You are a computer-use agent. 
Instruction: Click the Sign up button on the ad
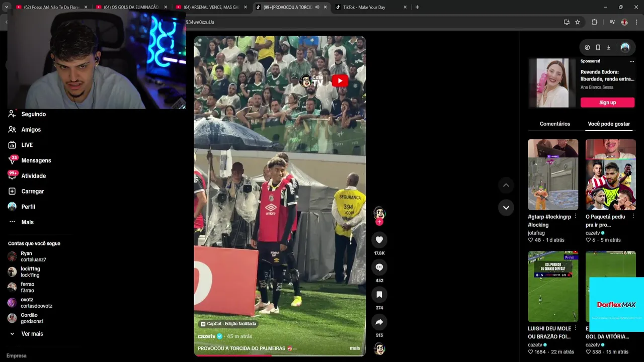[607, 103]
